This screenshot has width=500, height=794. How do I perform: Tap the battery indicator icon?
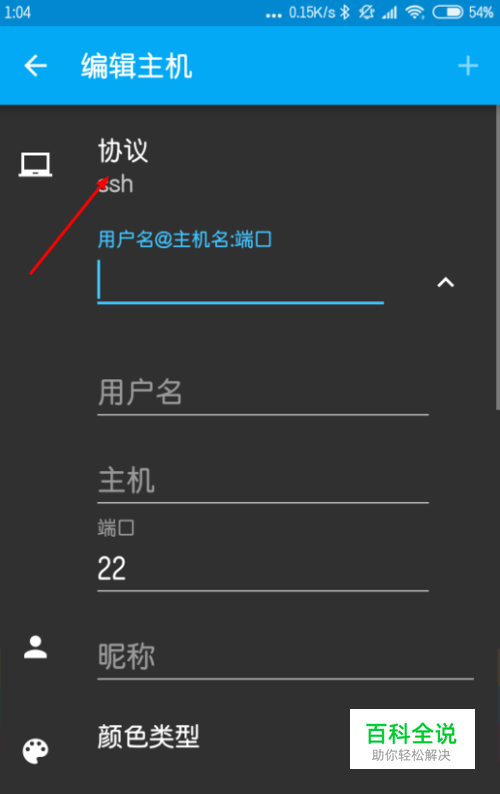pyautogui.click(x=447, y=12)
